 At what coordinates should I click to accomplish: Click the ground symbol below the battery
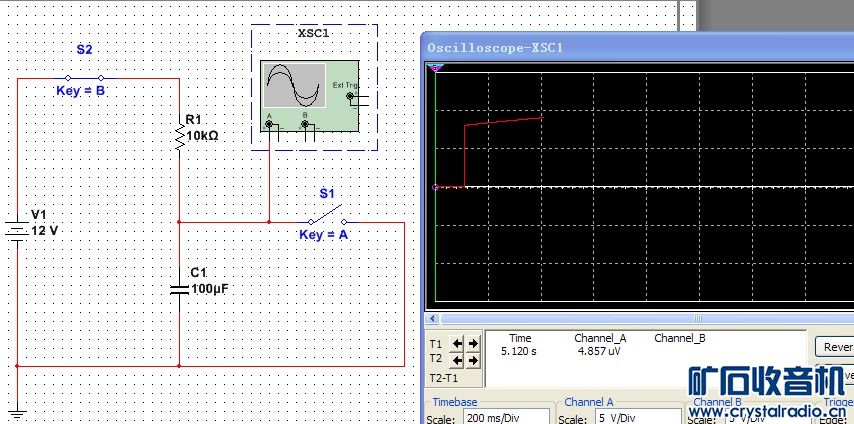(17, 411)
